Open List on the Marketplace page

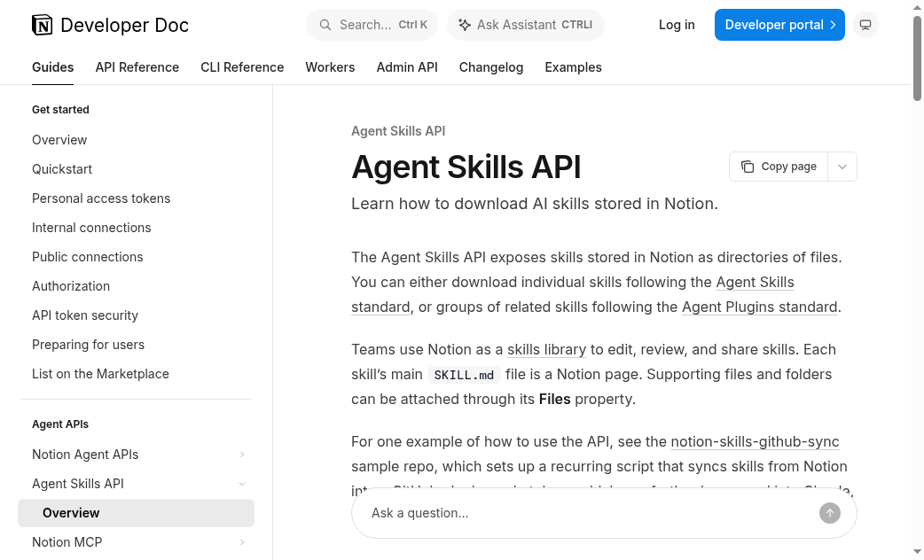pyautogui.click(x=100, y=374)
